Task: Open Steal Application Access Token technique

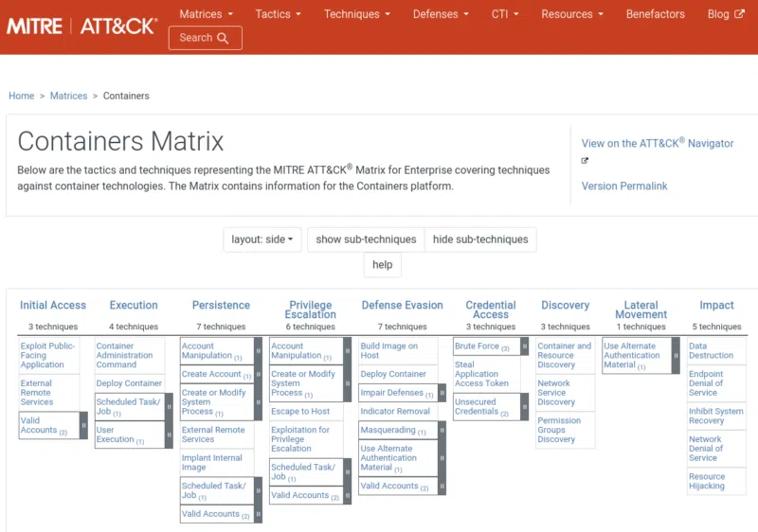Action: pos(481,374)
